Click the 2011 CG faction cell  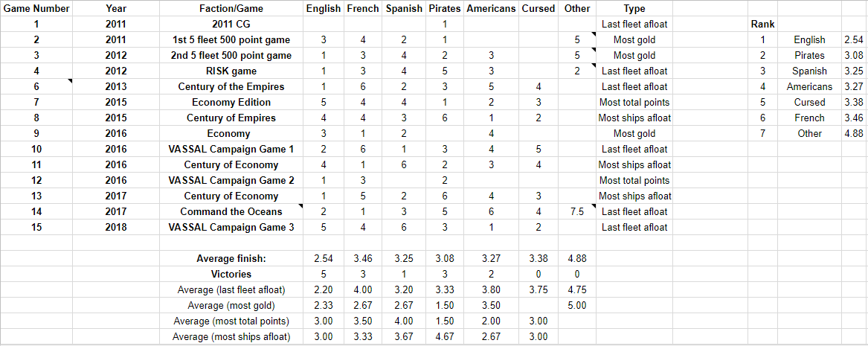(x=231, y=25)
